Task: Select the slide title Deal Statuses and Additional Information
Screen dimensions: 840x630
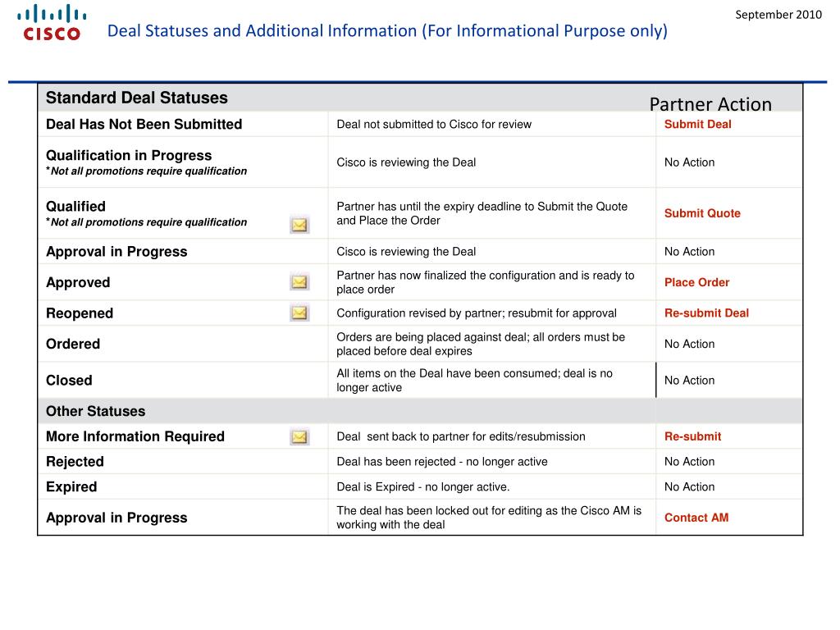Action: point(387,31)
